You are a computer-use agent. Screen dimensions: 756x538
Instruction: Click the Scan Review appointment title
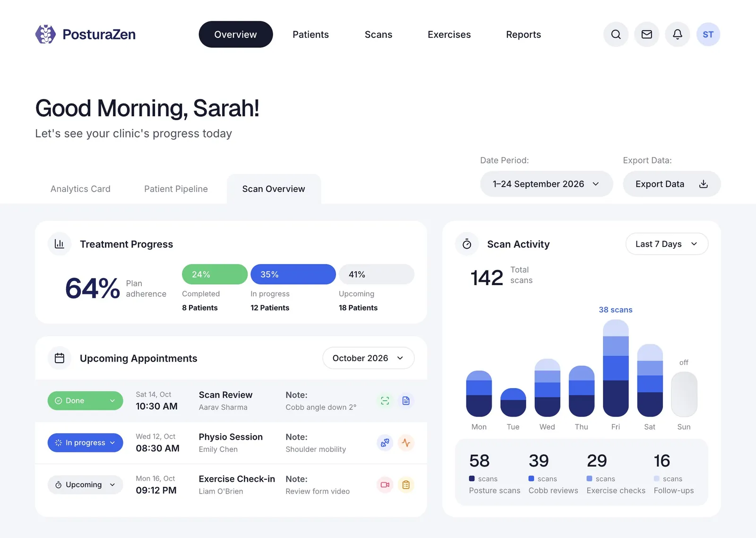[225, 395]
